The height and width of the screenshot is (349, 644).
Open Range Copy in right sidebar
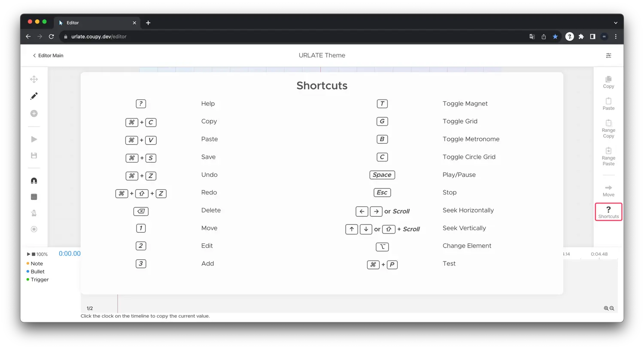tap(608, 127)
